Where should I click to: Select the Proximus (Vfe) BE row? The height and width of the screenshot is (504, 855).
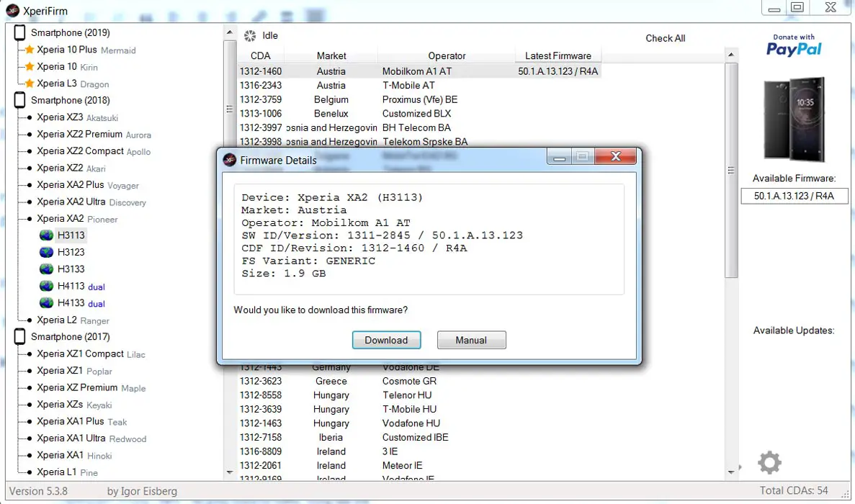(419, 99)
